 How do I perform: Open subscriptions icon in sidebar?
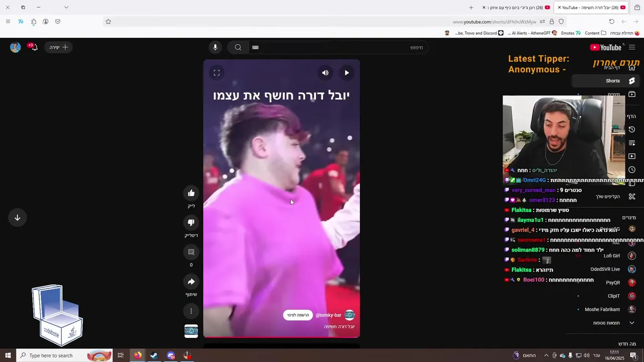(632, 94)
